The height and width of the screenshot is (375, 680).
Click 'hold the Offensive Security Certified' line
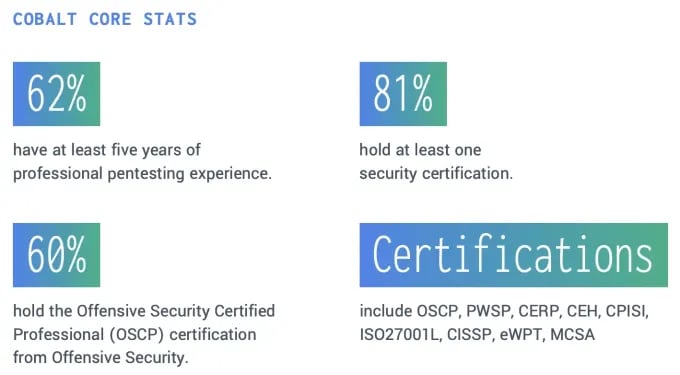point(144,311)
